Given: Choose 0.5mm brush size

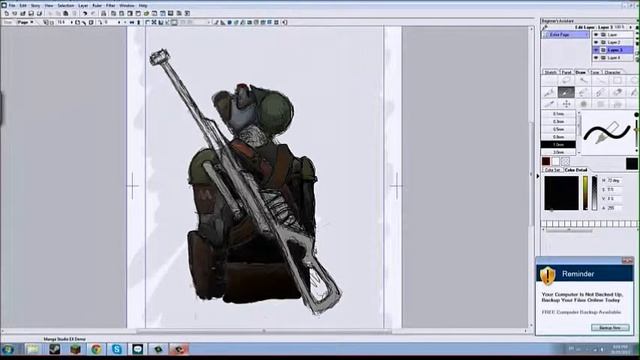Looking at the screenshot, I should coord(558,129).
